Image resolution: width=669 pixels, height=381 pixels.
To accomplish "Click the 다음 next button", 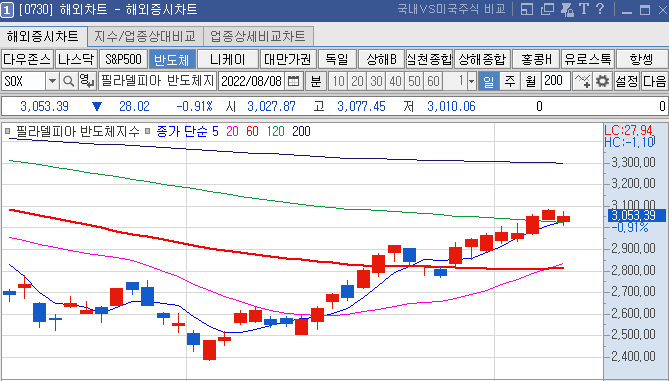I will click(654, 81).
